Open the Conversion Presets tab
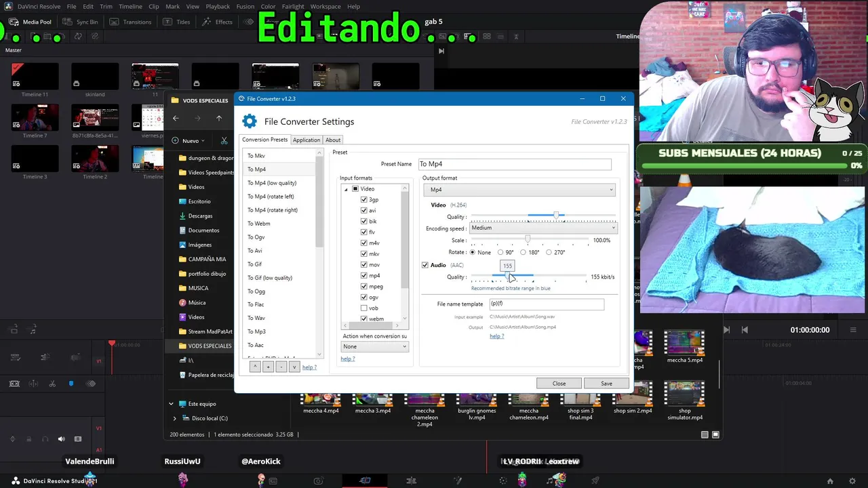The image size is (868, 488). pos(265,140)
